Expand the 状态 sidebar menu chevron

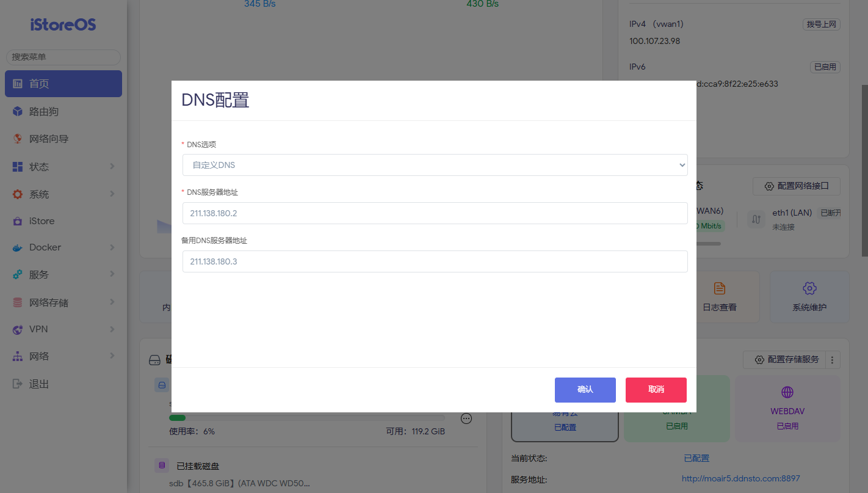point(112,167)
